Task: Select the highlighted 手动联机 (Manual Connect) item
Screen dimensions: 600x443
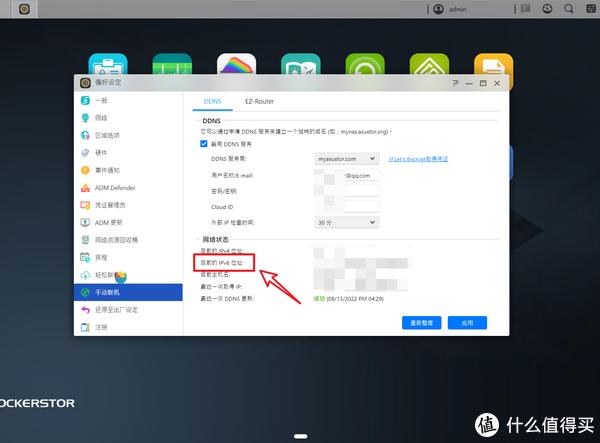Action: [x=128, y=292]
